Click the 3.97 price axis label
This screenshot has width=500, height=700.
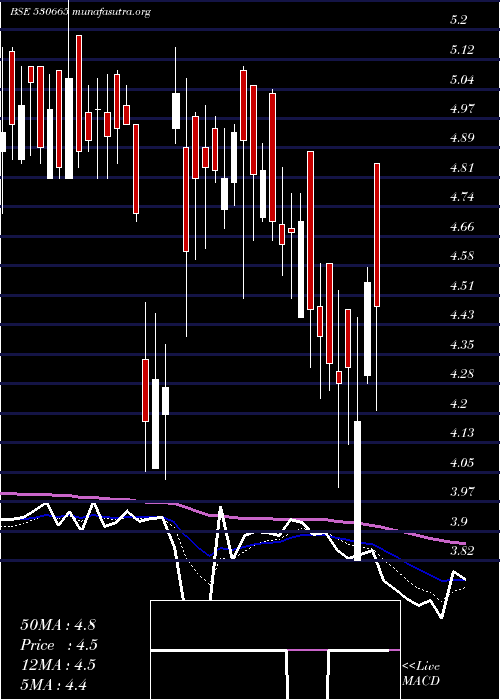(x=462, y=492)
